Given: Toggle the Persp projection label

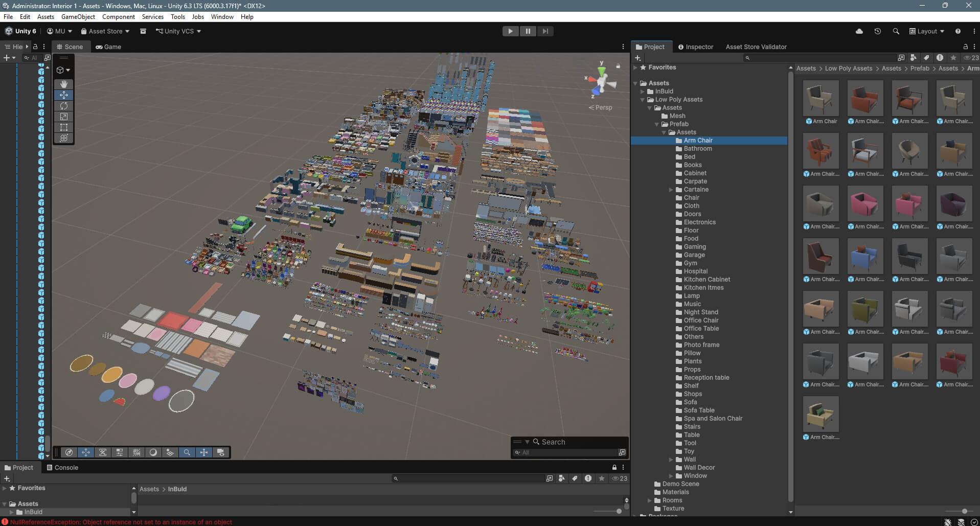Looking at the screenshot, I should (x=601, y=107).
